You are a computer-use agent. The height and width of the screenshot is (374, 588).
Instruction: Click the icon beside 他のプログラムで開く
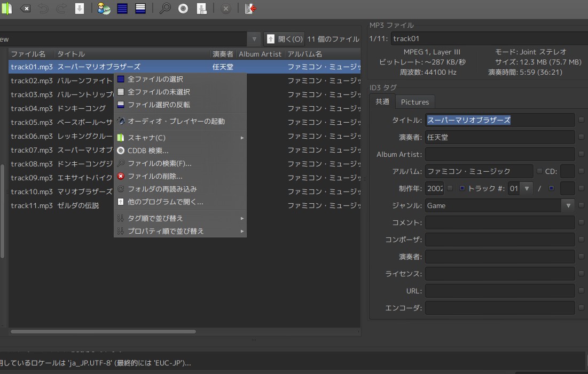(x=121, y=202)
